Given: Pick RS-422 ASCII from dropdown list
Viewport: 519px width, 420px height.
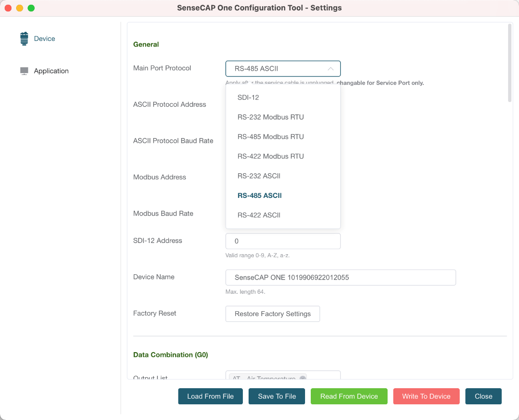Looking at the screenshot, I should click(259, 215).
